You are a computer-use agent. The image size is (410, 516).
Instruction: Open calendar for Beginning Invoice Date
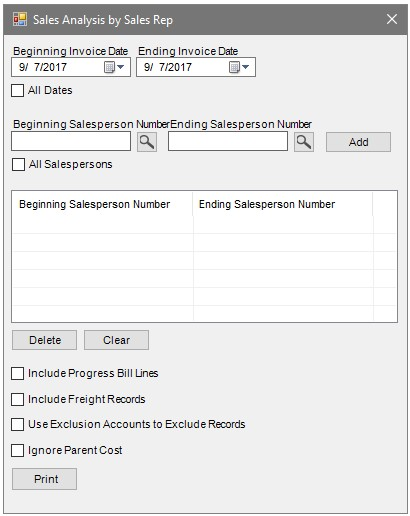click(114, 67)
